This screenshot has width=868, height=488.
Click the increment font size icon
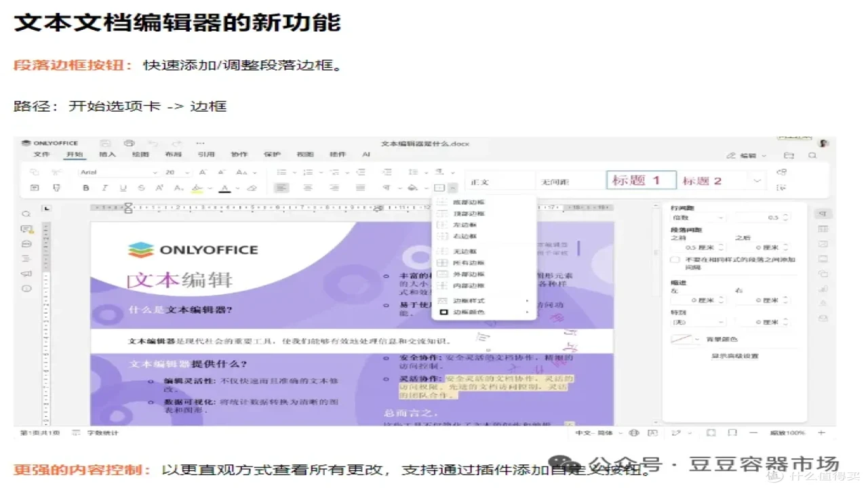click(203, 172)
